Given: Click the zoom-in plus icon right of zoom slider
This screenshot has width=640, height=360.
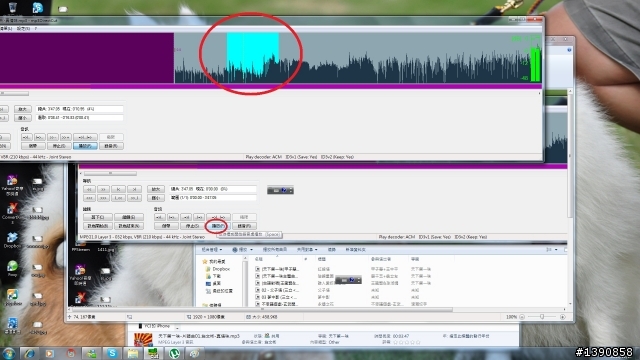Looking at the screenshot, I should click(563, 317).
